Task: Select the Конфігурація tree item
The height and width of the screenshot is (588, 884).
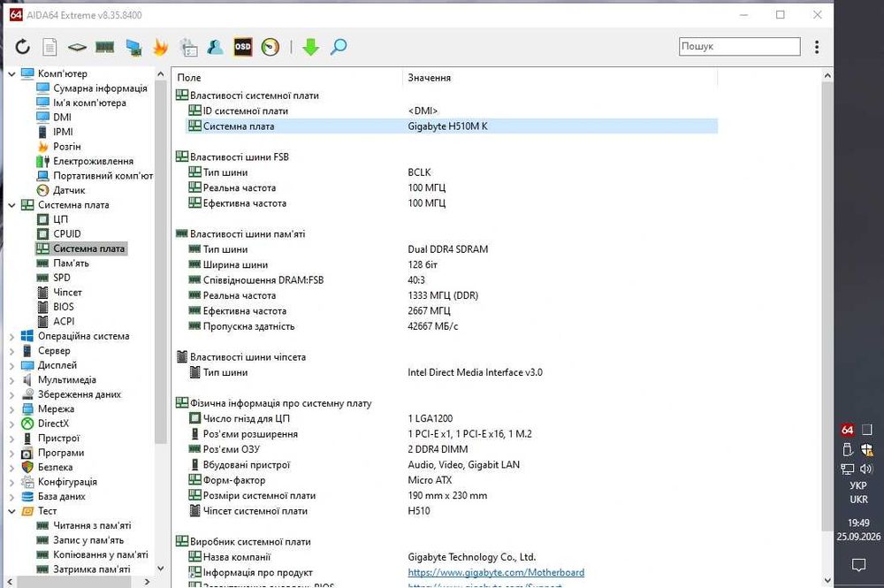Action: 67,482
